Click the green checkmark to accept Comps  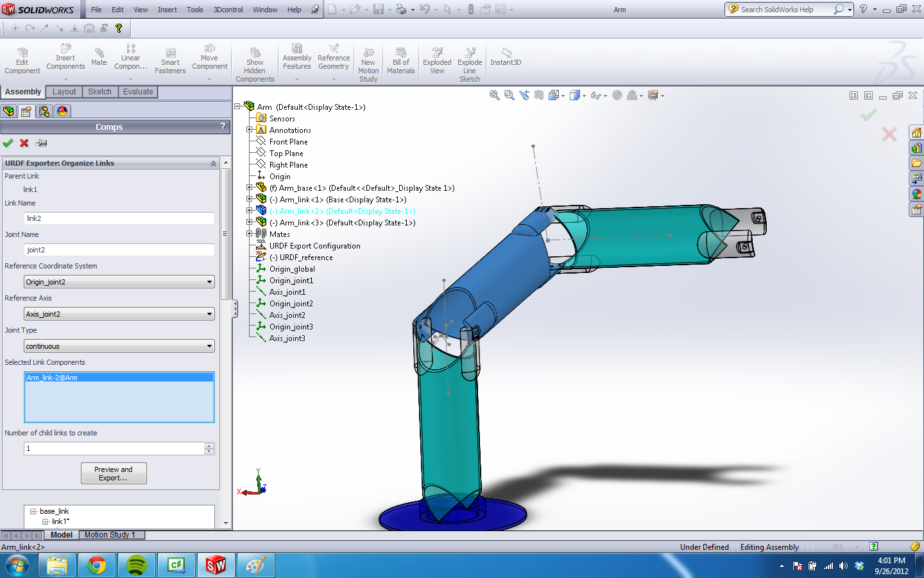8,143
